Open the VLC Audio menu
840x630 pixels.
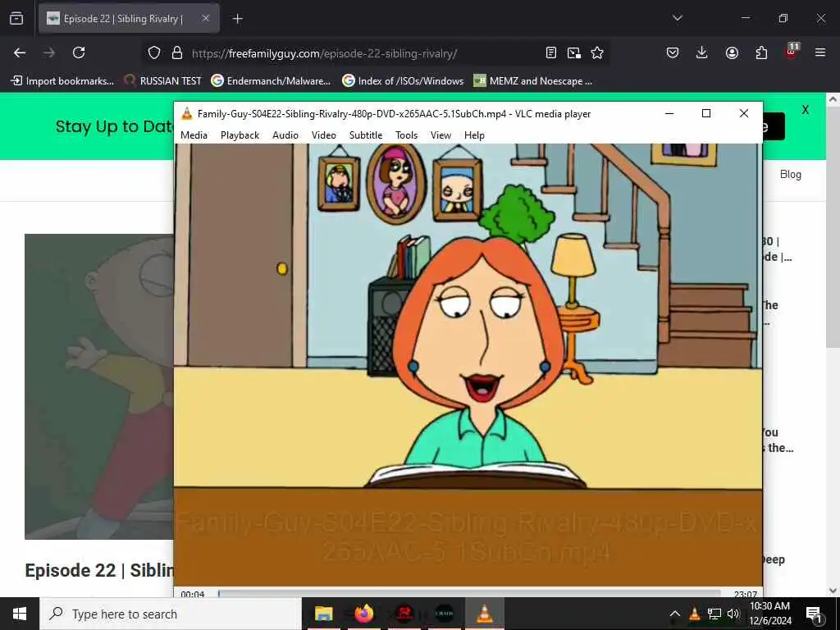tap(285, 135)
